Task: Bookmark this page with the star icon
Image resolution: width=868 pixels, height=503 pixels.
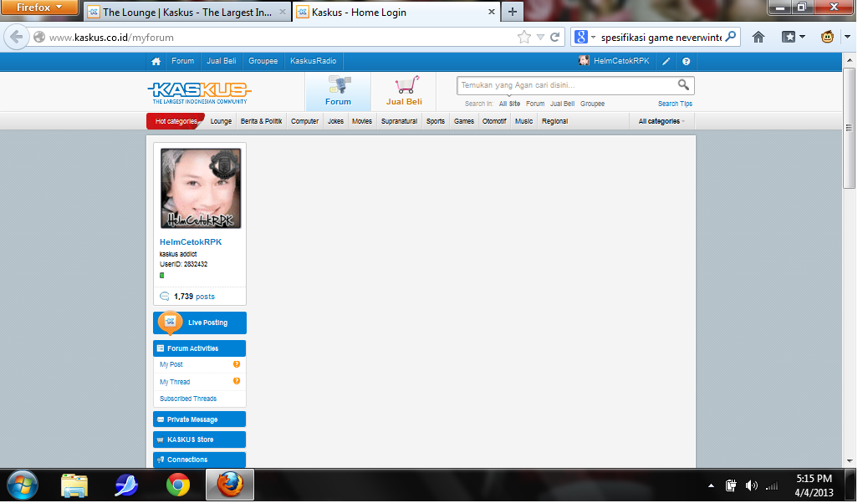Action: (523, 37)
